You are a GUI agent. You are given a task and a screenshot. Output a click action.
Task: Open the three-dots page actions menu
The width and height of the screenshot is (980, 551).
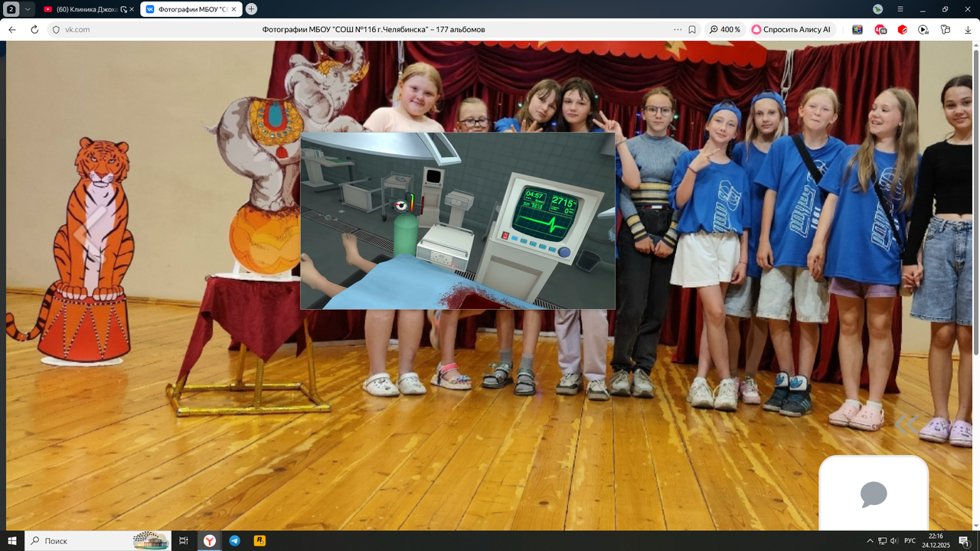pyautogui.click(x=678, y=29)
